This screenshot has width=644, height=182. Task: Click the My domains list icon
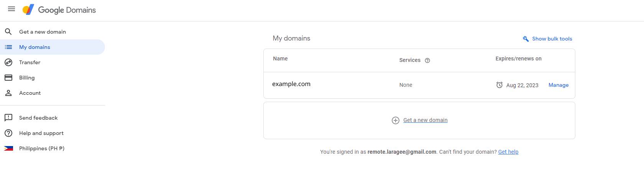(x=8, y=47)
